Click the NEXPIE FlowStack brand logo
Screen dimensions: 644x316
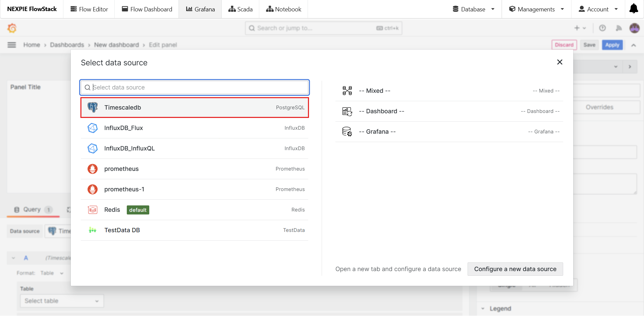[32, 9]
